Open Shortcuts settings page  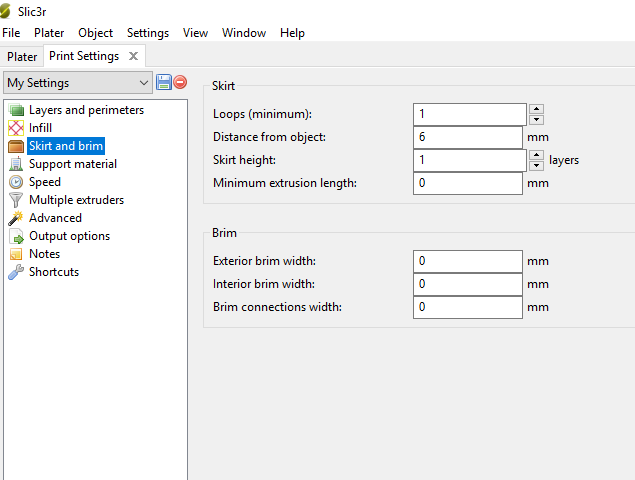coord(54,272)
